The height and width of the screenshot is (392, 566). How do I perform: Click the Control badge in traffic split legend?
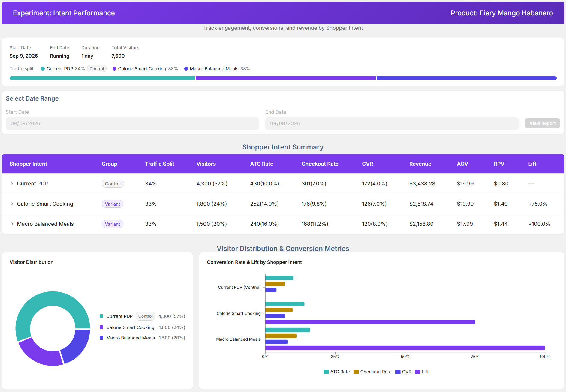click(97, 69)
